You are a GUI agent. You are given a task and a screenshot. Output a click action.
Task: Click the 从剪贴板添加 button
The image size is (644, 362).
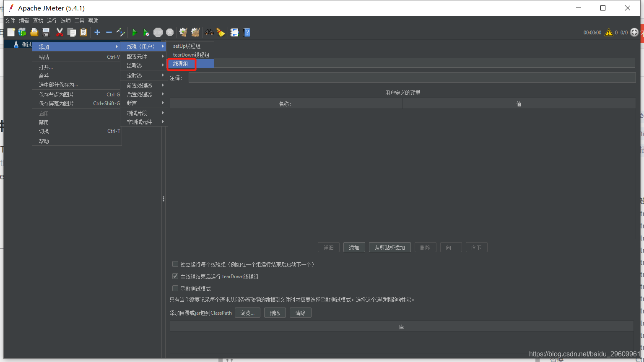[x=390, y=247]
